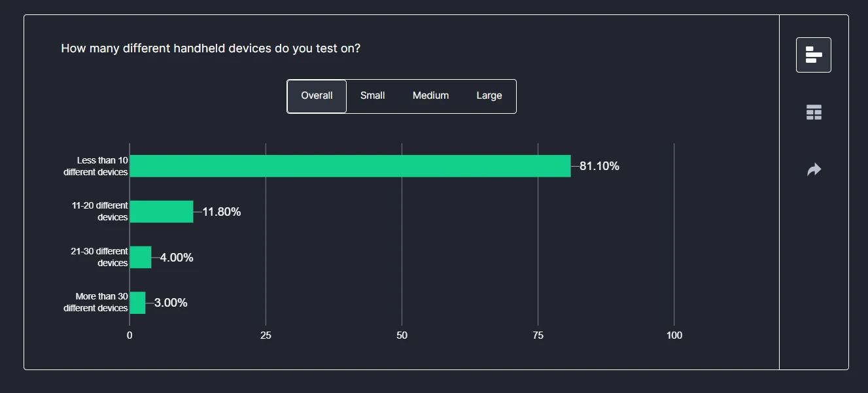Image resolution: width=868 pixels, height=393 pixels.
Task: Click the Small tab in the toggle group
Action: (372, 95)
